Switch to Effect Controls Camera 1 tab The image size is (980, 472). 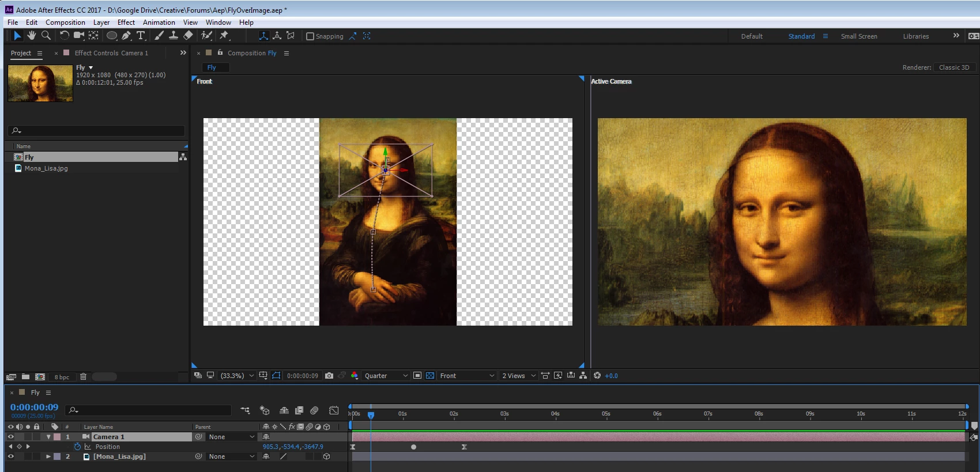pyautogui.click(x=111, y=53)
